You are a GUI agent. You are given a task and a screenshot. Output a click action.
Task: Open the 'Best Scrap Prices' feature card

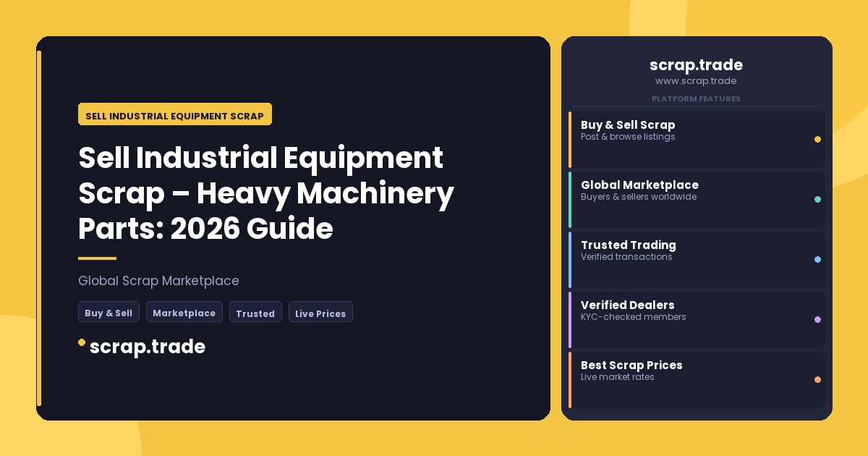click(x=697, y=379)
